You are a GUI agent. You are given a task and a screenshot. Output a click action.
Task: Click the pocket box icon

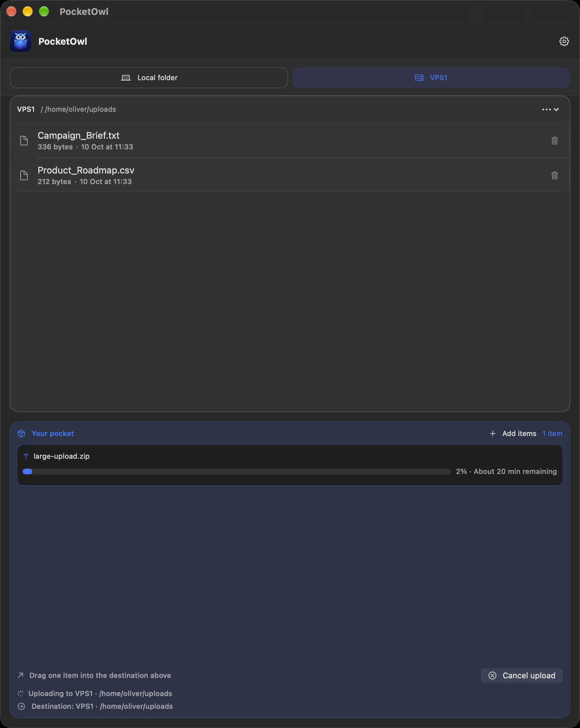(21, 434)
